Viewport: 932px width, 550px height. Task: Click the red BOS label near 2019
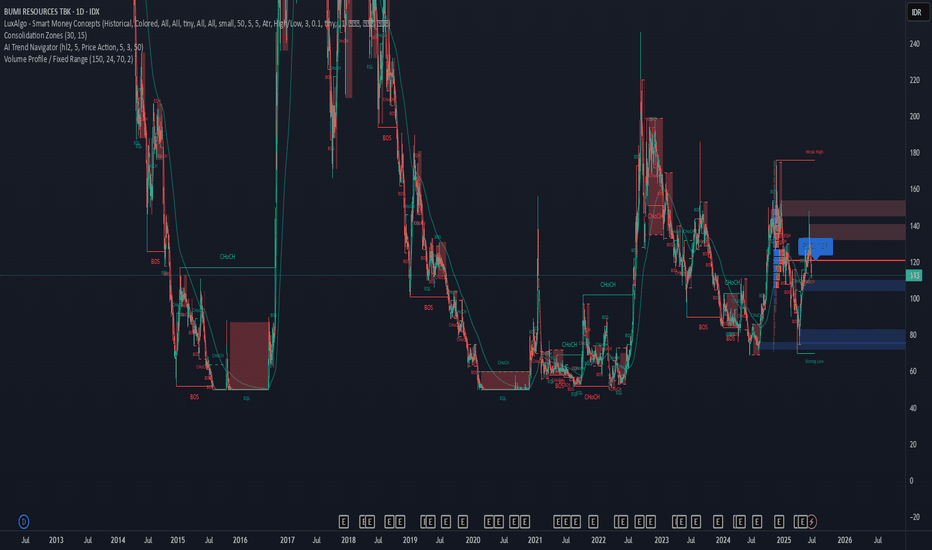pyautogui.click(x=429, y=308)
